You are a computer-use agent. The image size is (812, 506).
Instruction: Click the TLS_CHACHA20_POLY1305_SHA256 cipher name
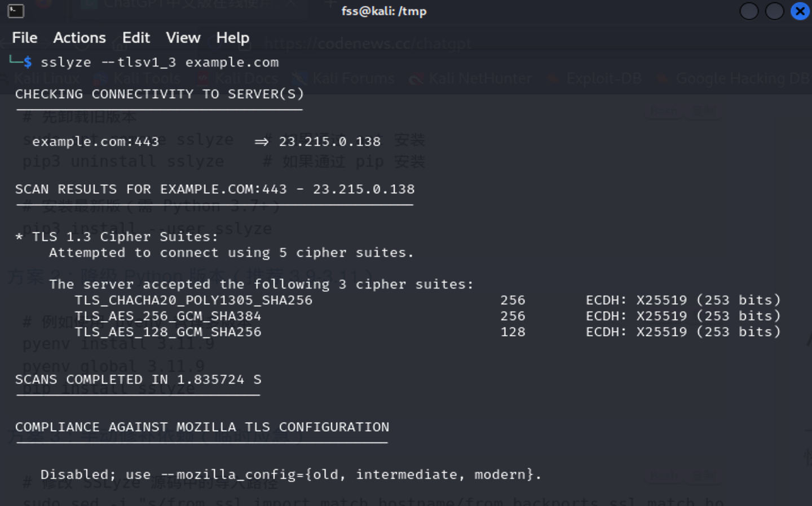coord(193,300)
